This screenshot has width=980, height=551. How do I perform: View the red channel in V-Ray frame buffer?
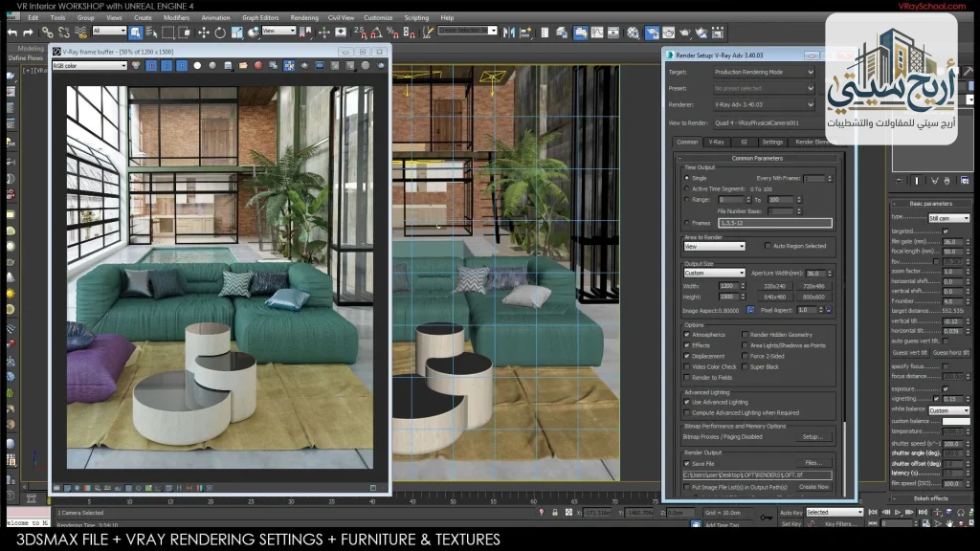[150, 65]
